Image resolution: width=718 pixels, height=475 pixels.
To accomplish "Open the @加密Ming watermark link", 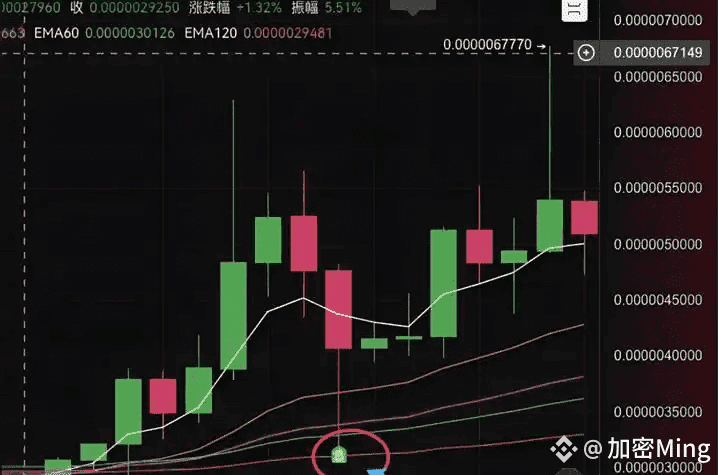I will point(647,449).
